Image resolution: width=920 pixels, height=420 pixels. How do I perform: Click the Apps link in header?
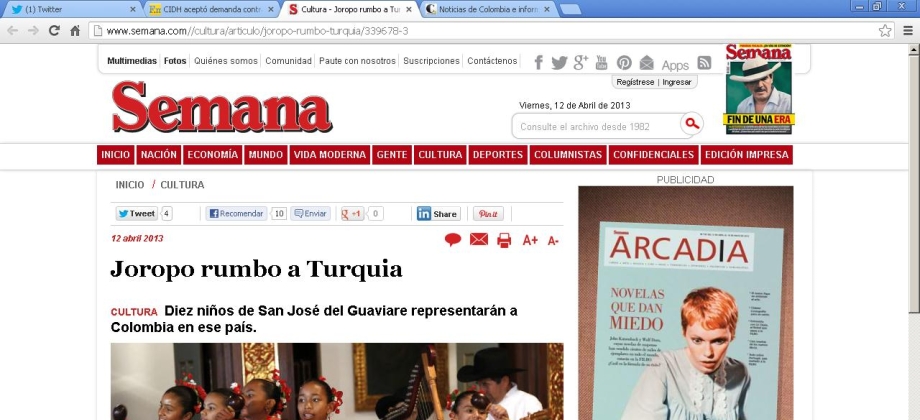point(675,65)
